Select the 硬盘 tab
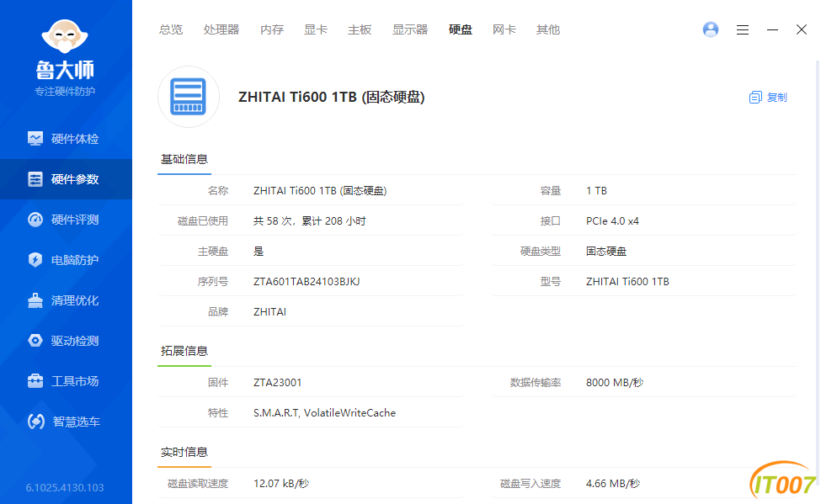Viewport: 821px width, 504px height. pyautogui.click(x=461, y=29)
